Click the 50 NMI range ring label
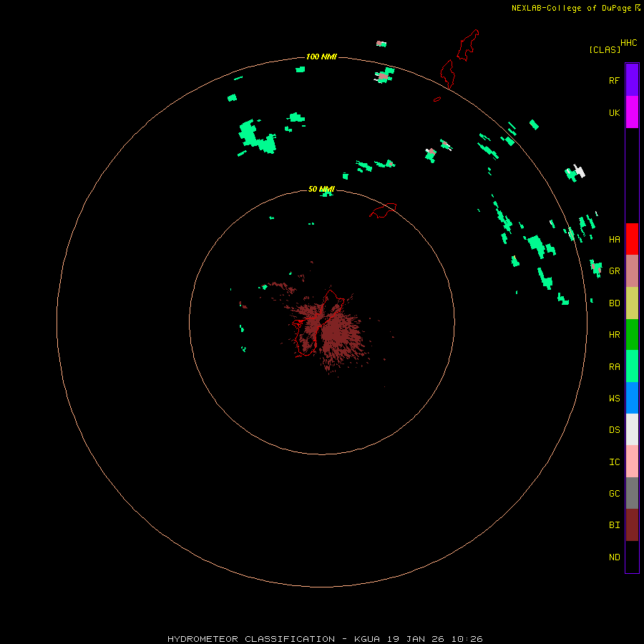 pos(321,189)
